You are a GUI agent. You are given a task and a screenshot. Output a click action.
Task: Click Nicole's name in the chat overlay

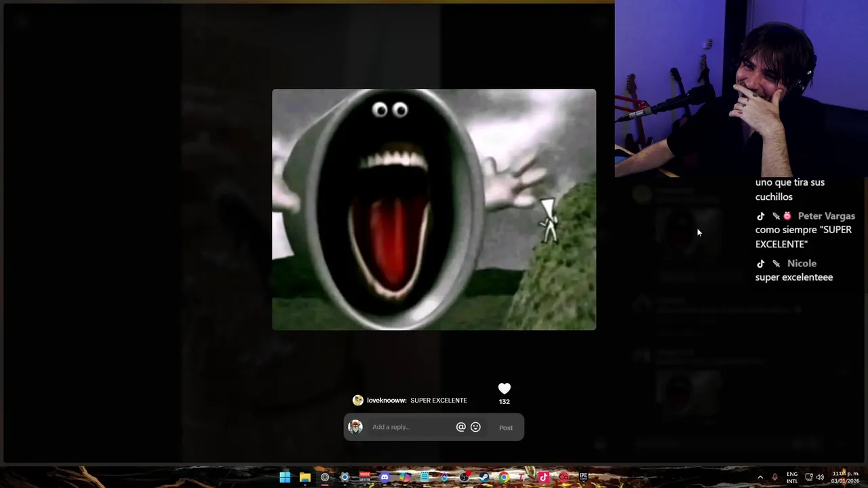tap(802, 264)
